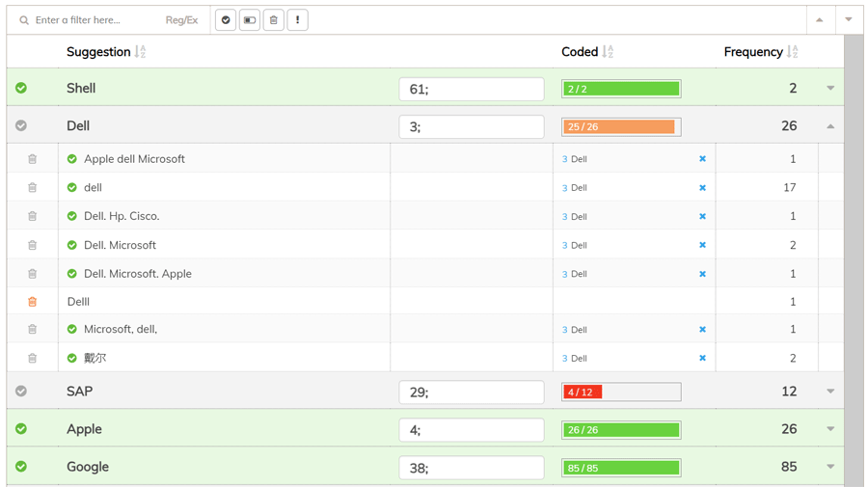Remove Dell code from the '戴尔' row
The height and width of the screenshot is (487, 868).
coord(702,358)
